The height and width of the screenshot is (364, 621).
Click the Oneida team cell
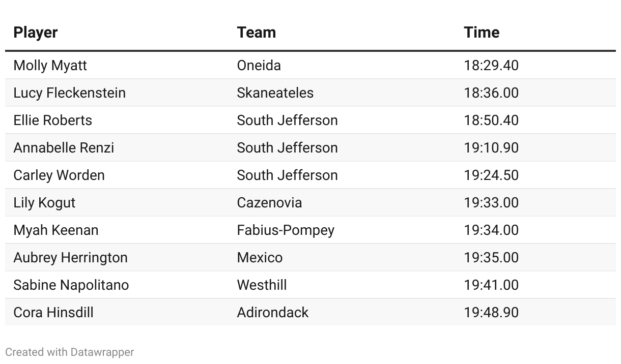pyautogui.click(x=259, y=66)
